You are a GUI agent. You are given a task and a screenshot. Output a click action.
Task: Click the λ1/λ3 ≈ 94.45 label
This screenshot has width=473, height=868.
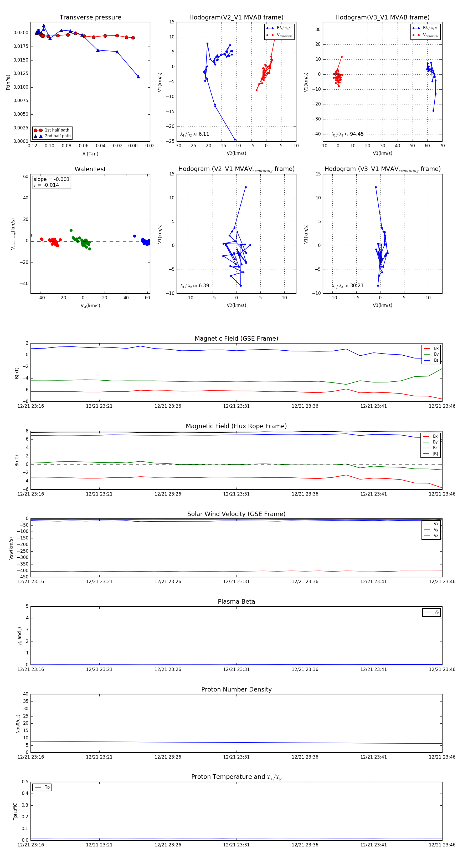click(x=348, y=134)
